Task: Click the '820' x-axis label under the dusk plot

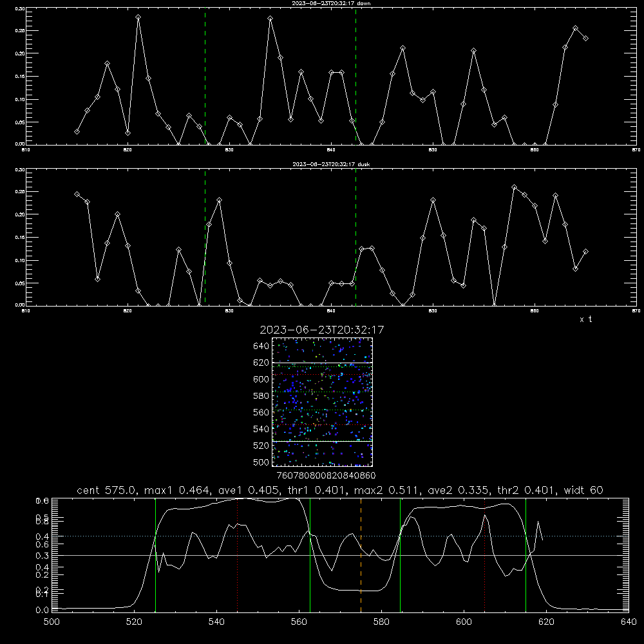Action: click(128, 311)
